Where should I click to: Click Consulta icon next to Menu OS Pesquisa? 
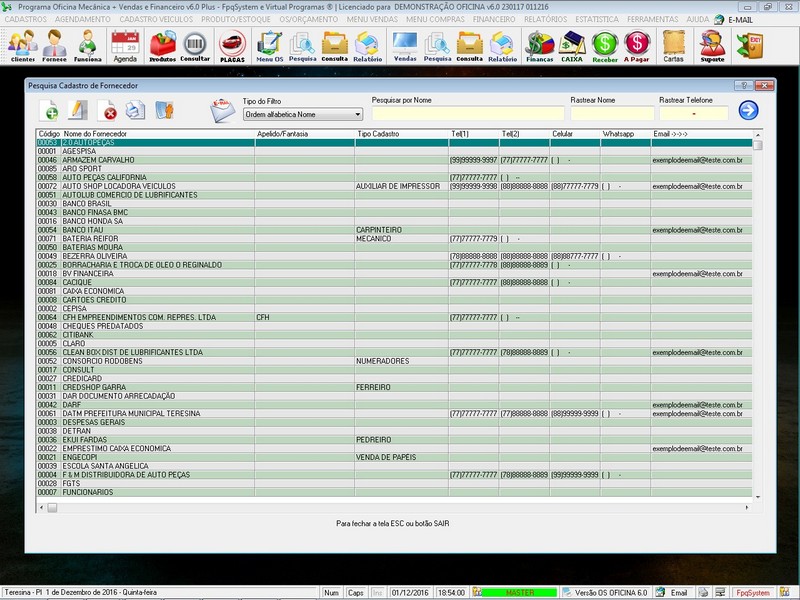[335, 46]
